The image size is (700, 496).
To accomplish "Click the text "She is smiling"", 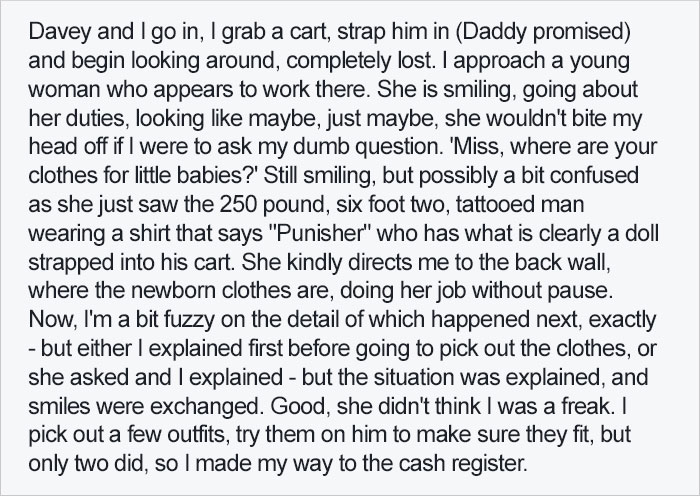I will [x=446, y=90].
